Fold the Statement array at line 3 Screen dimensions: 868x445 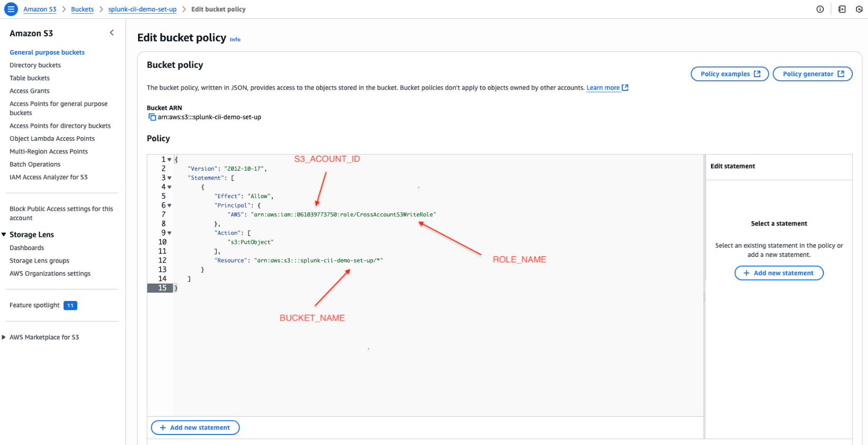(x=169, y=178)
